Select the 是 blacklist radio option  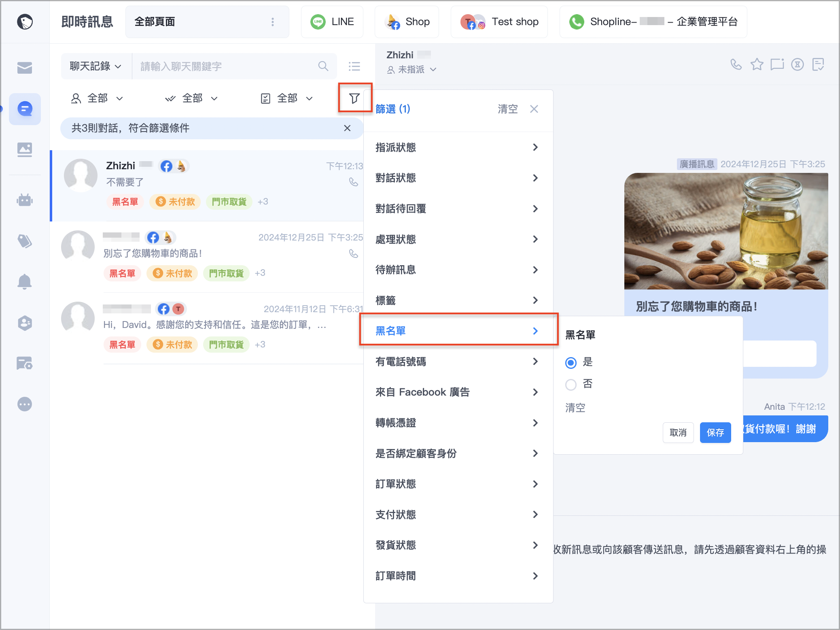pos(571,362)
